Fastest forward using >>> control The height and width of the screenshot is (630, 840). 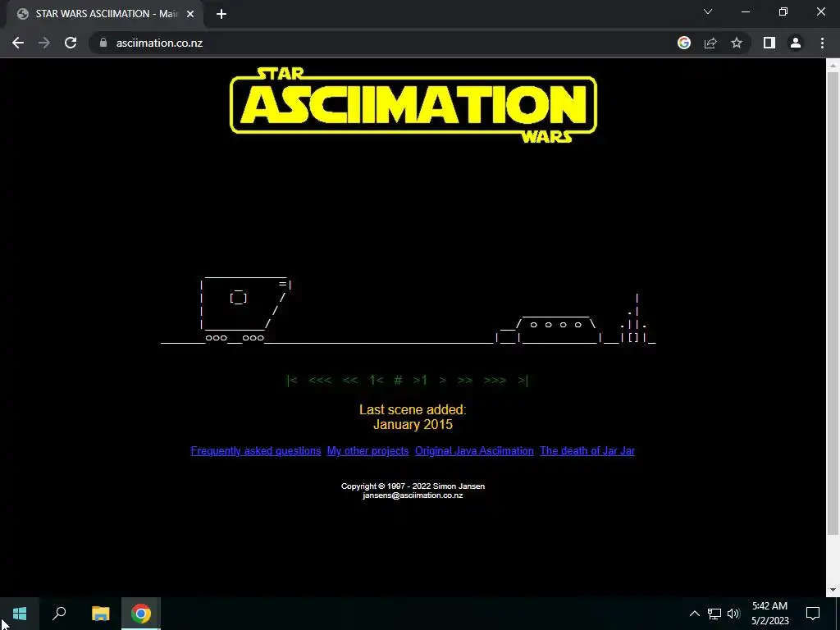[x=495, y=381]
